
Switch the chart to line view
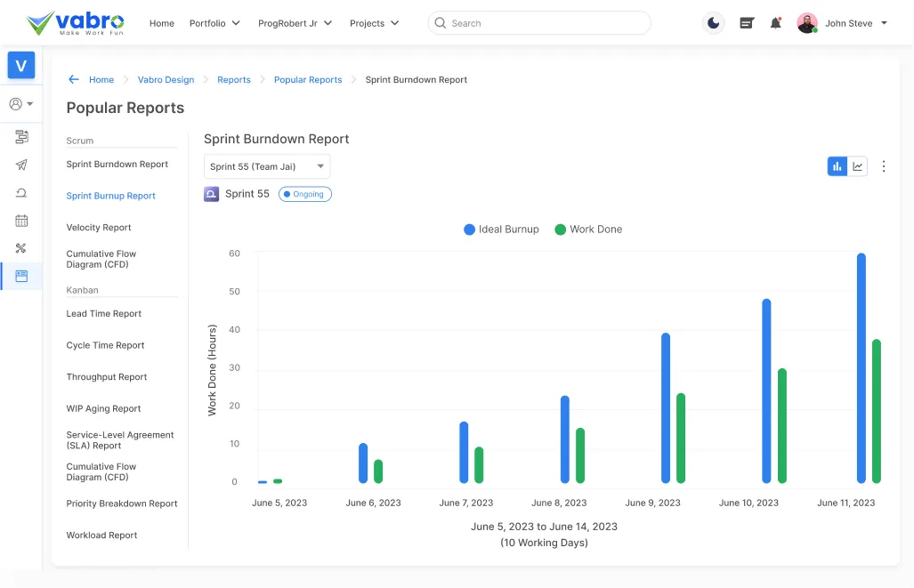(857, 165)
